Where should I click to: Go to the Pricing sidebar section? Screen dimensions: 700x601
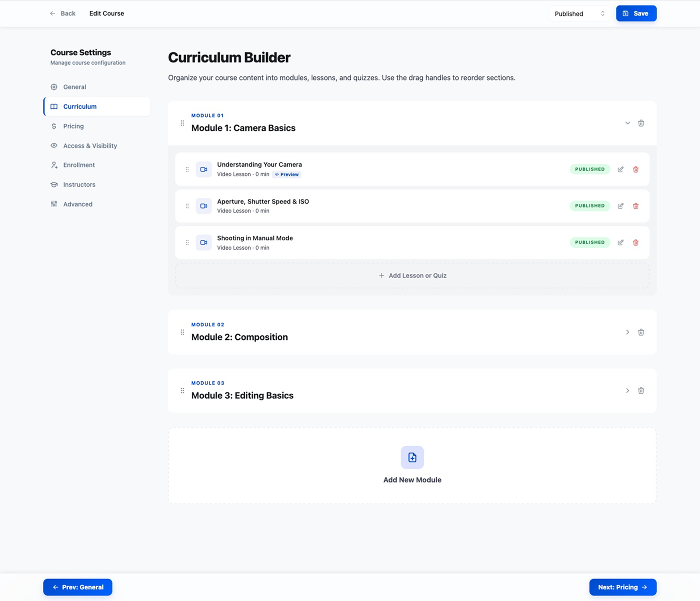pyautogui.click(x=97, y=126)
